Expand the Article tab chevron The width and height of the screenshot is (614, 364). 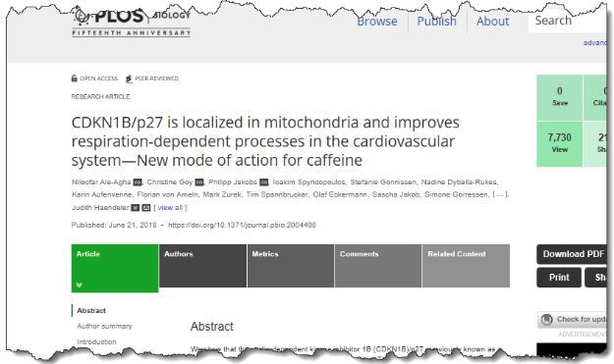point(80,286)
